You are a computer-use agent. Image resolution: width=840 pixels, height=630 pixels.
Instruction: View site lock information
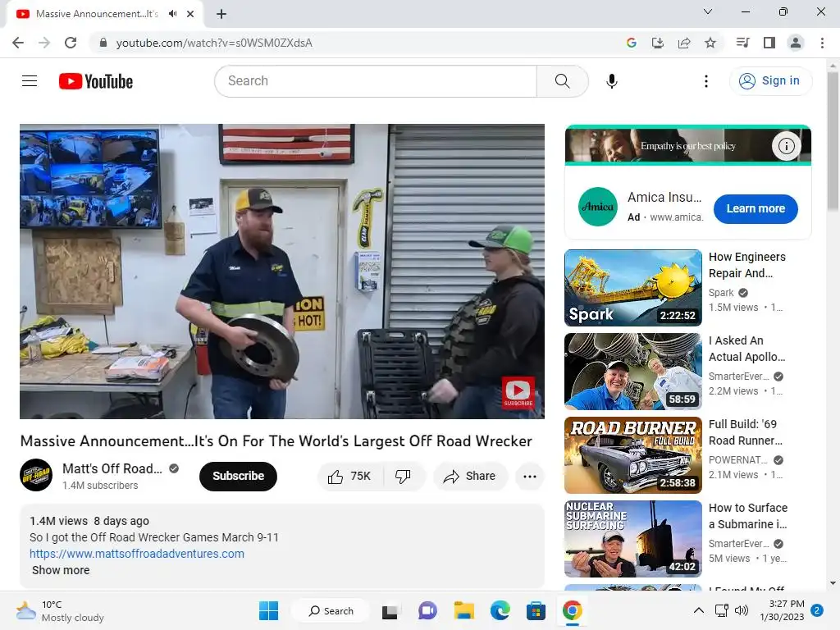(x=103, y=43)
